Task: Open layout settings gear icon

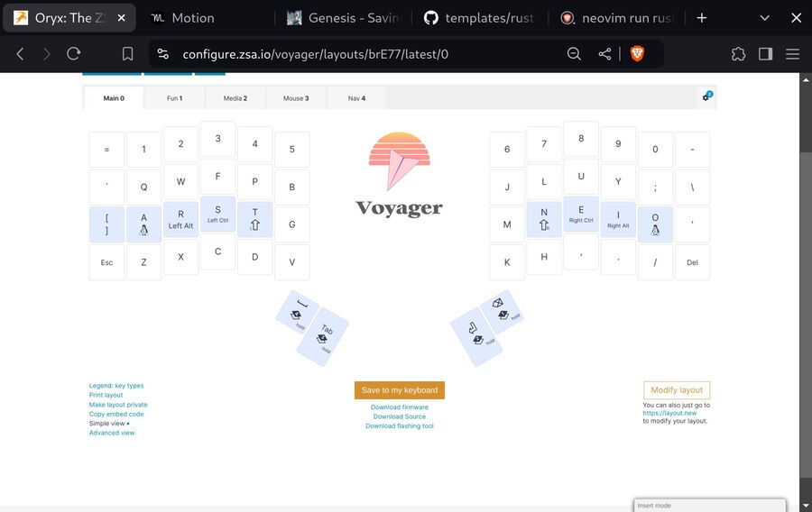Action: [x=707, y=97]
